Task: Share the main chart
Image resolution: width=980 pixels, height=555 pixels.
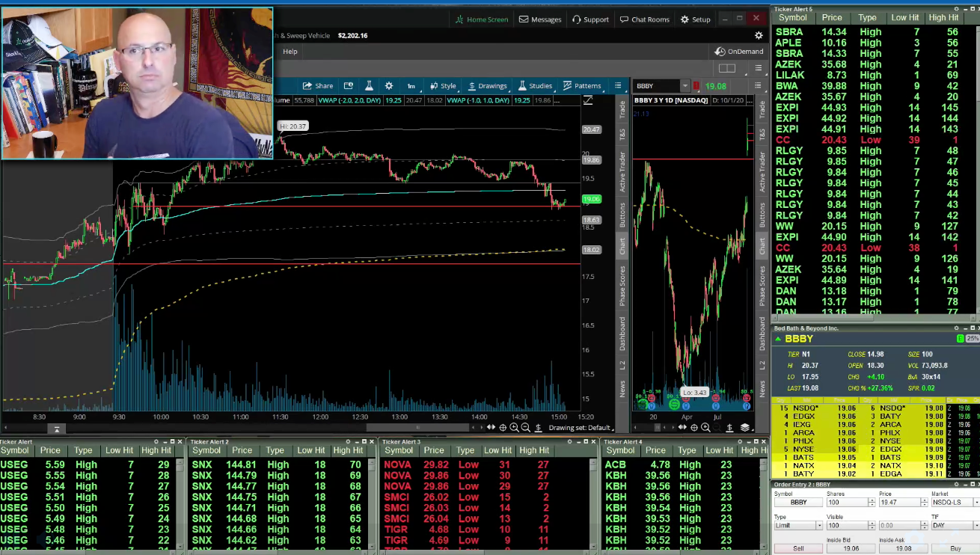Action: (x=318, y=86)
